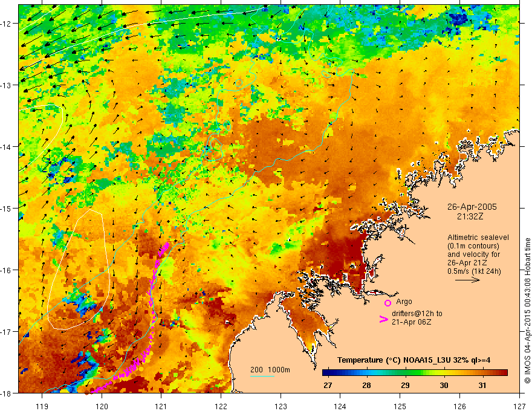Click the longitude axis label 120
The height and width of the screenshot is (411, 532).
click(102, 406)
